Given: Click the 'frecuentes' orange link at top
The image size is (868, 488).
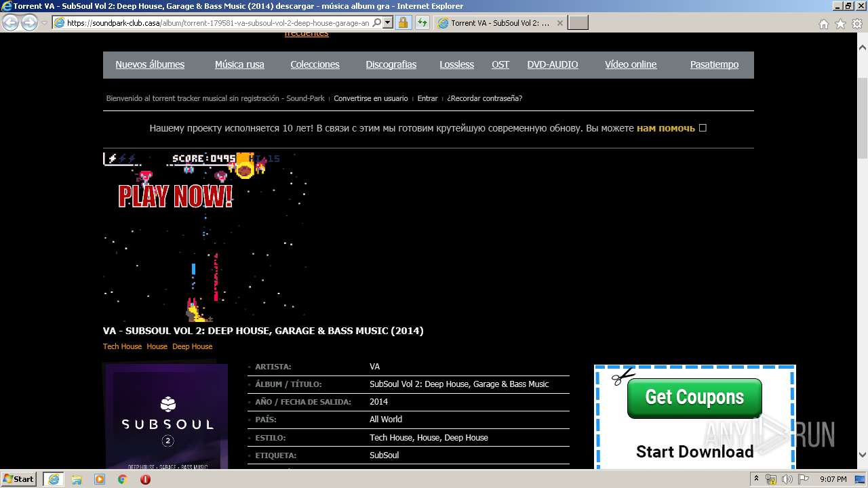Looking at the screenshot, I should pos(306,34).
